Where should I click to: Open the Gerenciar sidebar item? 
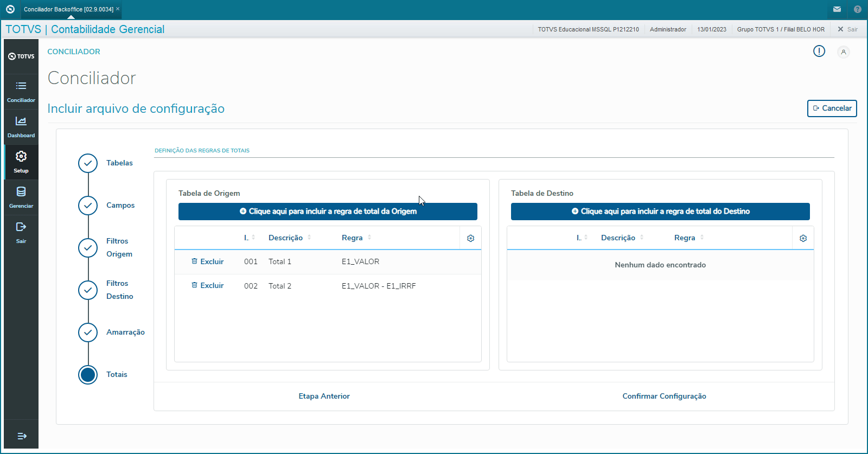(21, 197)
